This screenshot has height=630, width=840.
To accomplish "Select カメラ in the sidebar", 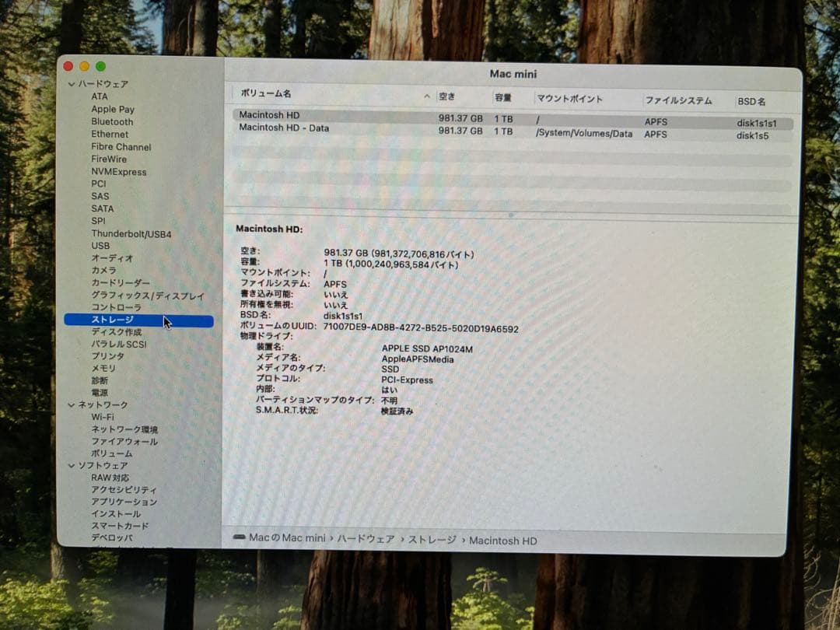I will (x=103, y=271).
